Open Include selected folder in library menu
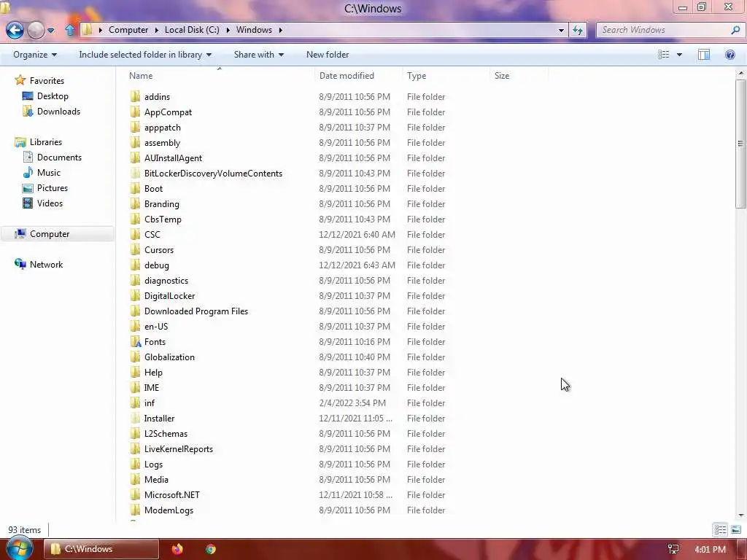 pos(145,55)
